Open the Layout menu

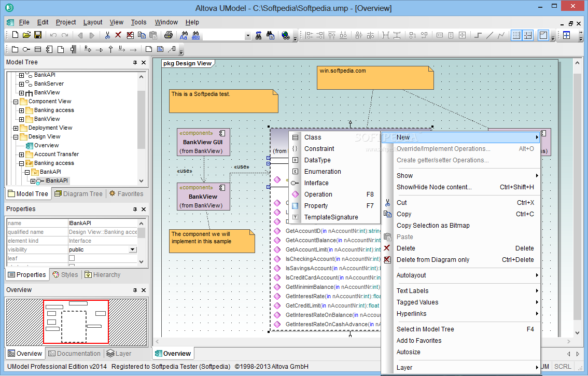[93, 22]
